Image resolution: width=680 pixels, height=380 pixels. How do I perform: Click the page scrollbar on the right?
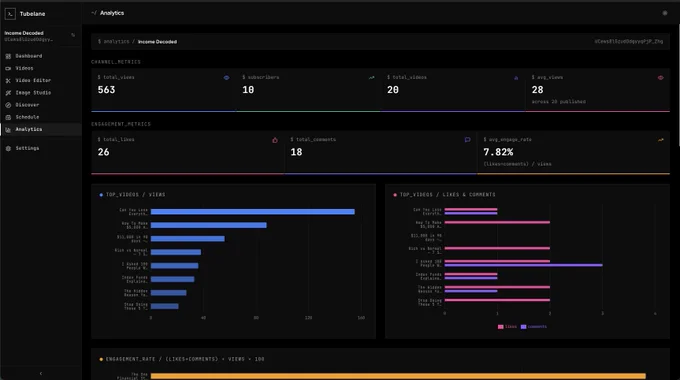click(678, 85)
